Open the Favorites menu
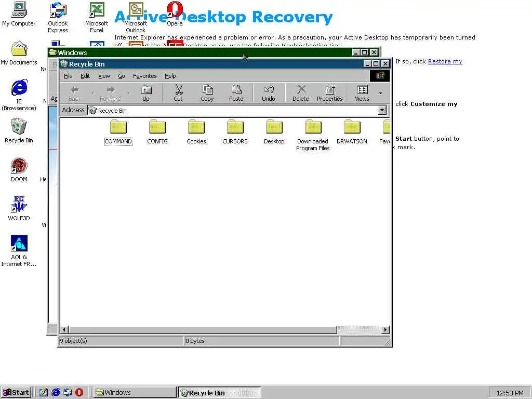 coord(145,76)
